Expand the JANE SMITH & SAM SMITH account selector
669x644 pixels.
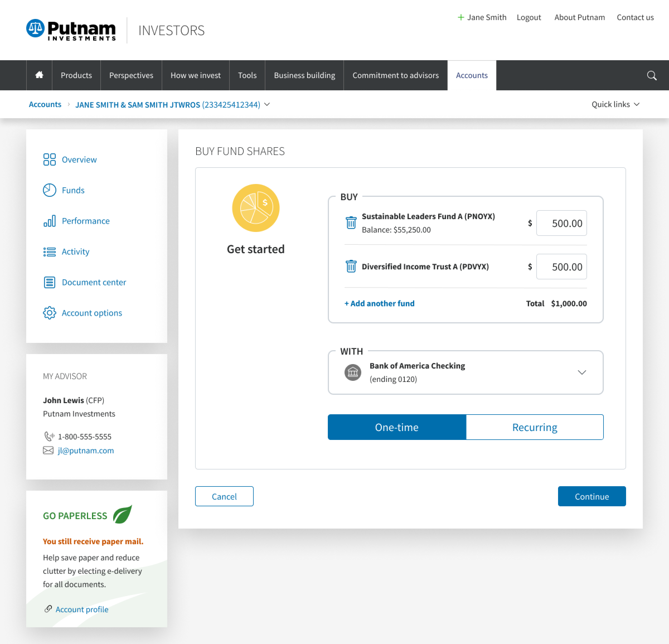point(267,105)
